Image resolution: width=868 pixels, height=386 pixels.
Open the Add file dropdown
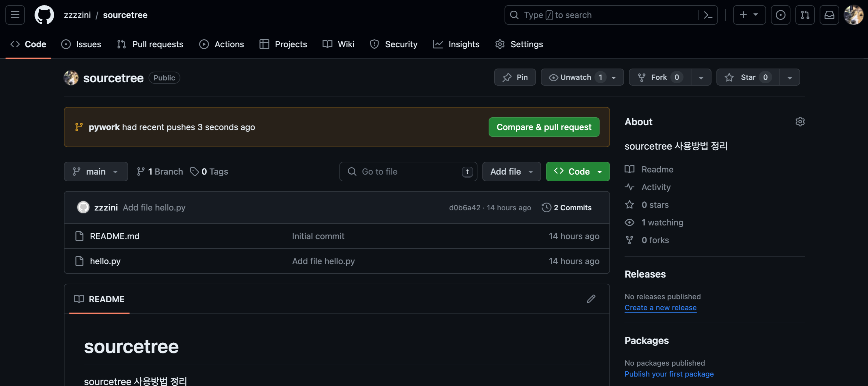coord(511,172)
